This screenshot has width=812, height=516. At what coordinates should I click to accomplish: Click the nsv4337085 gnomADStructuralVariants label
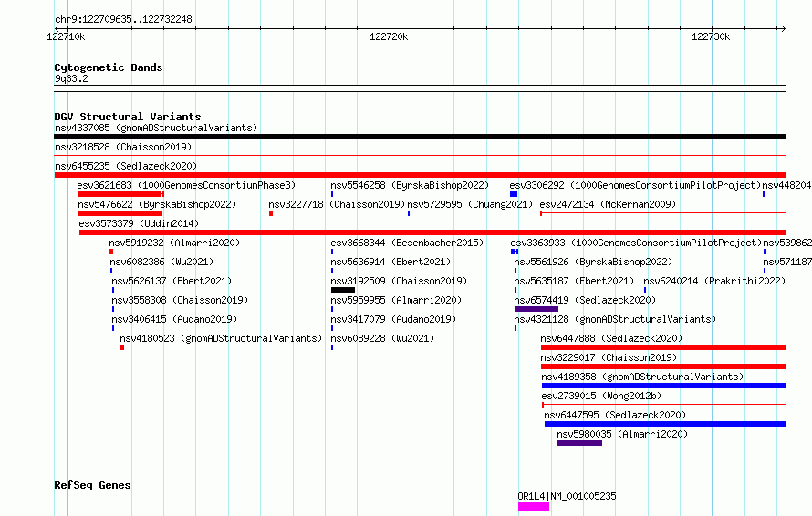[156, 128]
